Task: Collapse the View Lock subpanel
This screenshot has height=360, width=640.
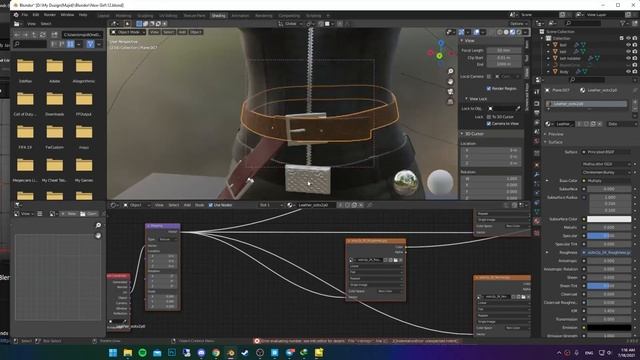Action: (x=467, y=99)
